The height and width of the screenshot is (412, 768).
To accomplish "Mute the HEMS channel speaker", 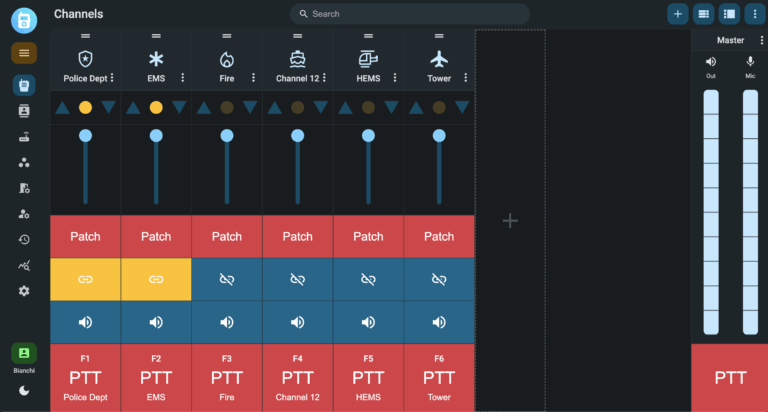I will 368,322.
